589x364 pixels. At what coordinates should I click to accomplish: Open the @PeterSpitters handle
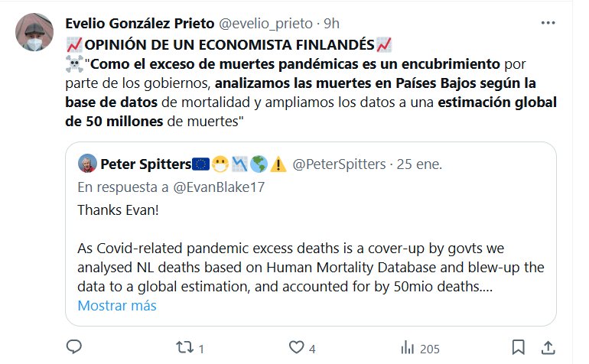[340, 163]
